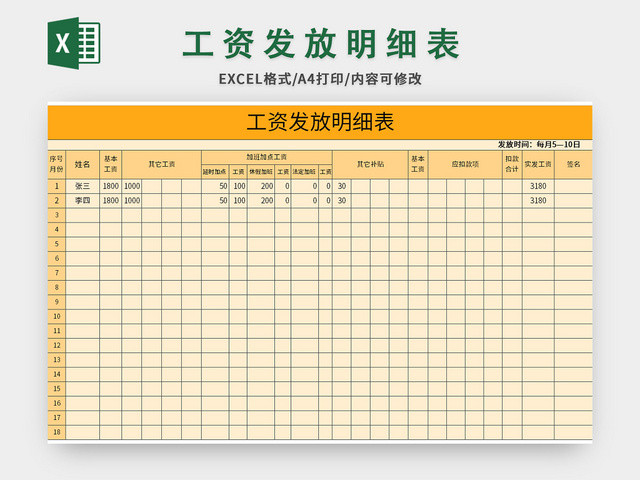Select the name cell 张三
The width and height of the screenshot is (640, 480).
coord(82,186)
